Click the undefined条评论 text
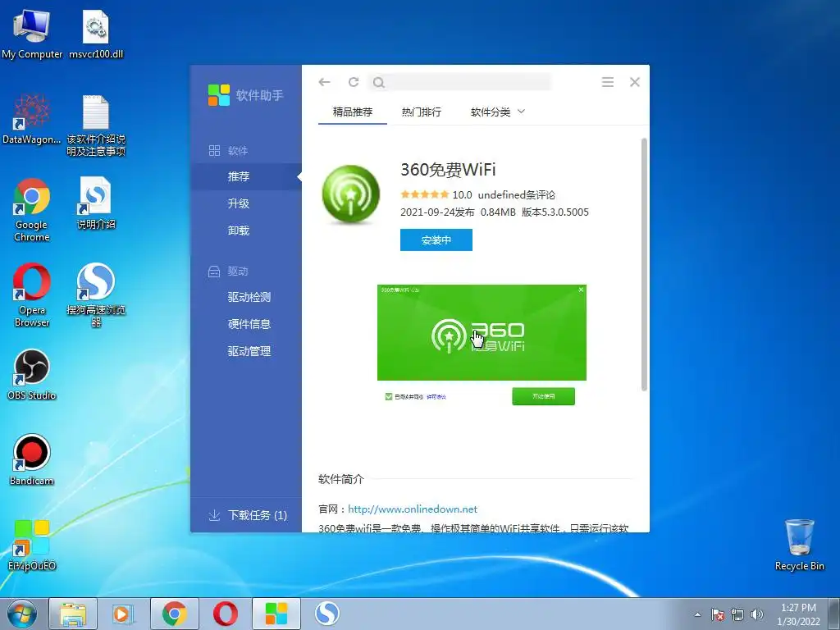Image resolution: width=840 pixels, height=630 pixels. click(x=517, y=195)
